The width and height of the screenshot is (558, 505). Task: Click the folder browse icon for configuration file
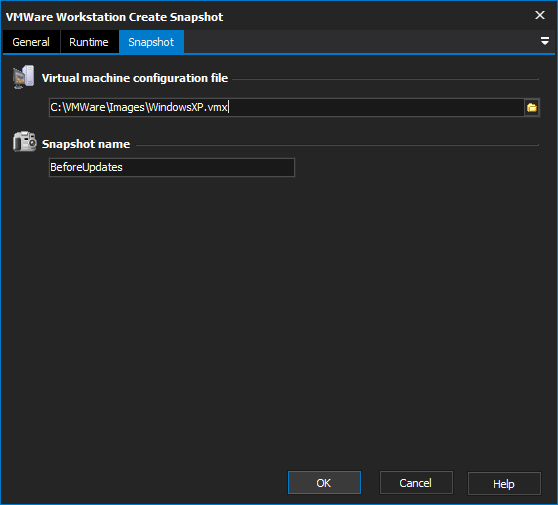tap(532, 107)
